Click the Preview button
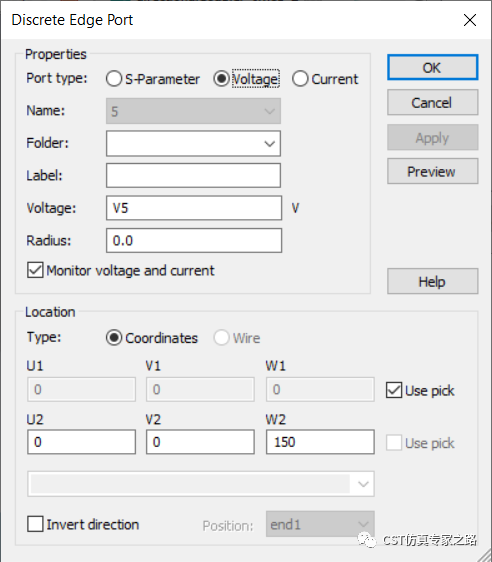This screenshot has width=492, height=562. tap(433, 171)
